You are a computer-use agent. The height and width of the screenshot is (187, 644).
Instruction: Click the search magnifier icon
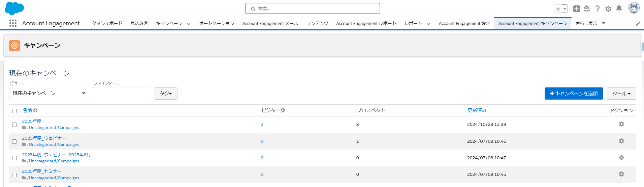253,9
